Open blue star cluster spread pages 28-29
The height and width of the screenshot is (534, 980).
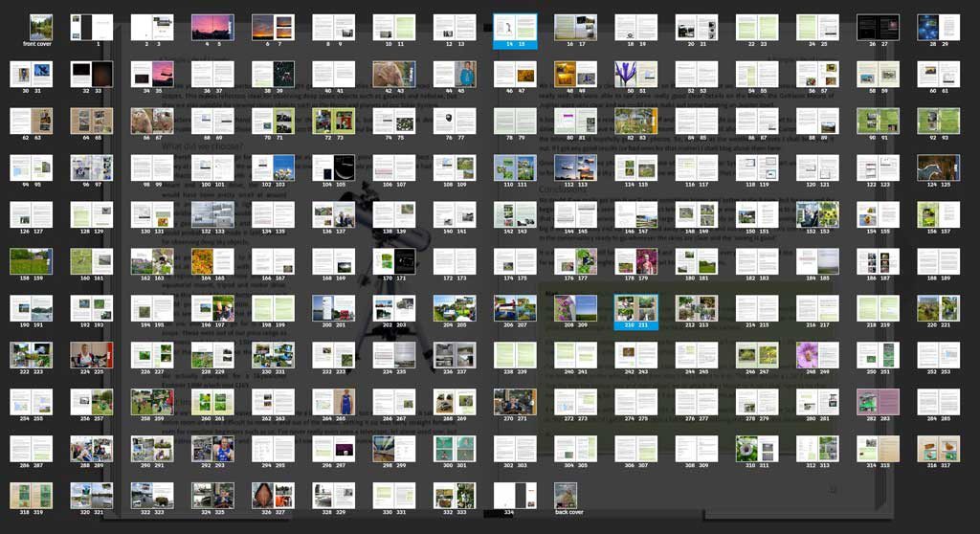tap(938, 28)
